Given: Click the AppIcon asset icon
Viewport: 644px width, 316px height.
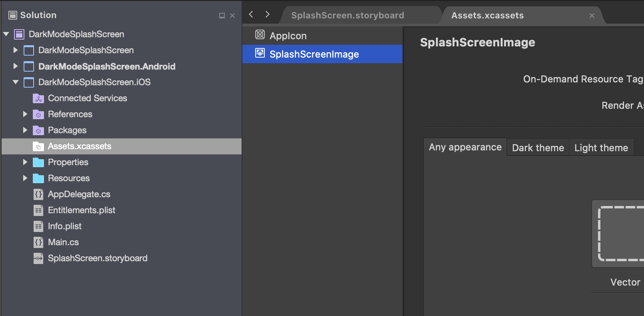Looking at the screenshot, I should [x=260, y=35].
